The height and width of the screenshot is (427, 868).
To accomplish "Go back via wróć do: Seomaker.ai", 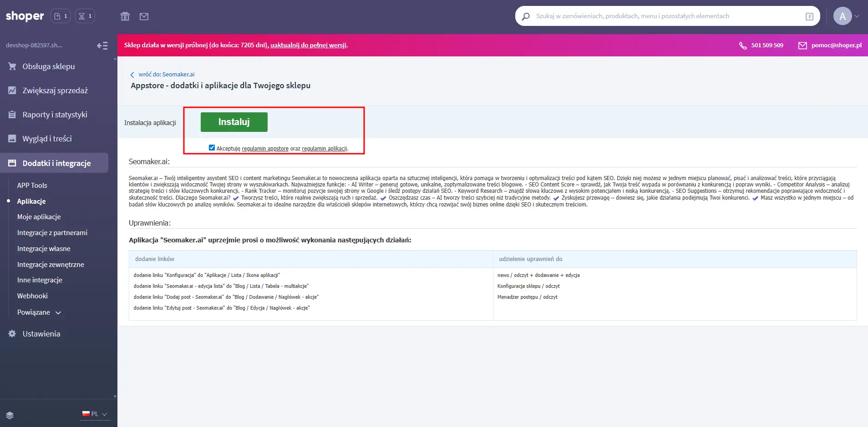I will (x=167, y=75).
